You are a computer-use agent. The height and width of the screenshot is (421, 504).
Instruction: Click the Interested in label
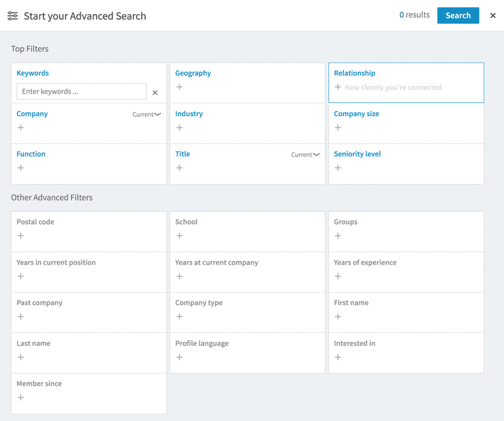tap(354, 344)
